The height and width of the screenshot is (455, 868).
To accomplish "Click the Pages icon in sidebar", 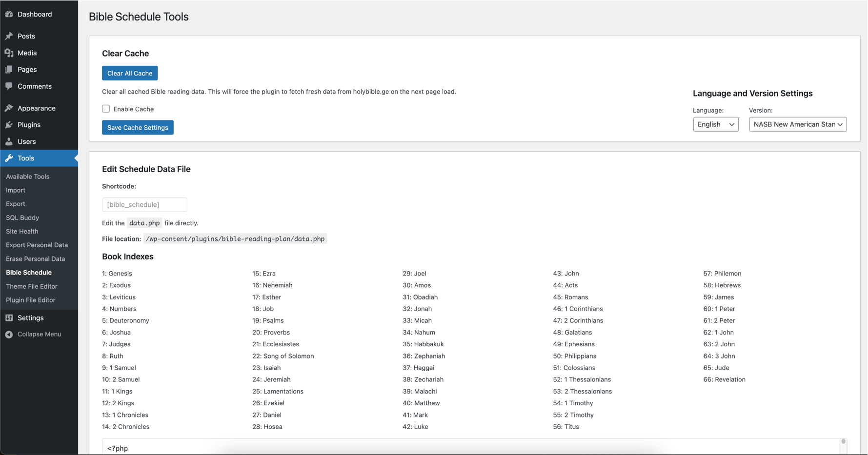I will 9,69.
